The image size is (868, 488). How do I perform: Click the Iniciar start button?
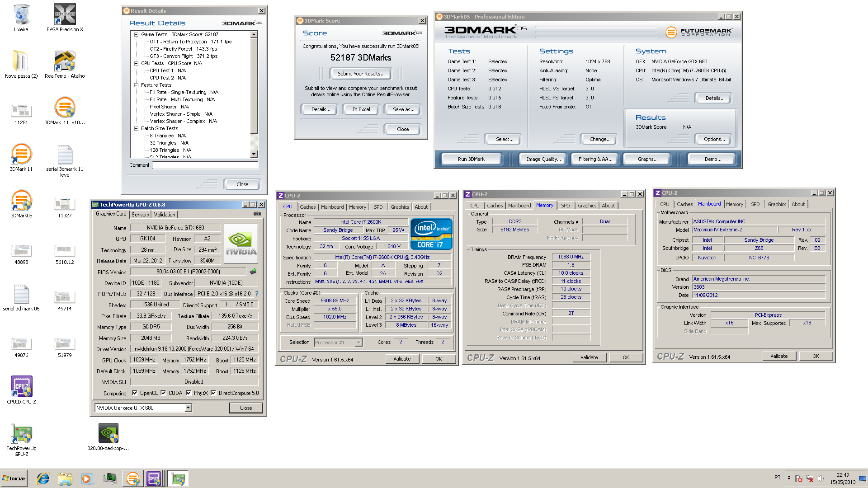pyautogui.click(x=14, y=479)
